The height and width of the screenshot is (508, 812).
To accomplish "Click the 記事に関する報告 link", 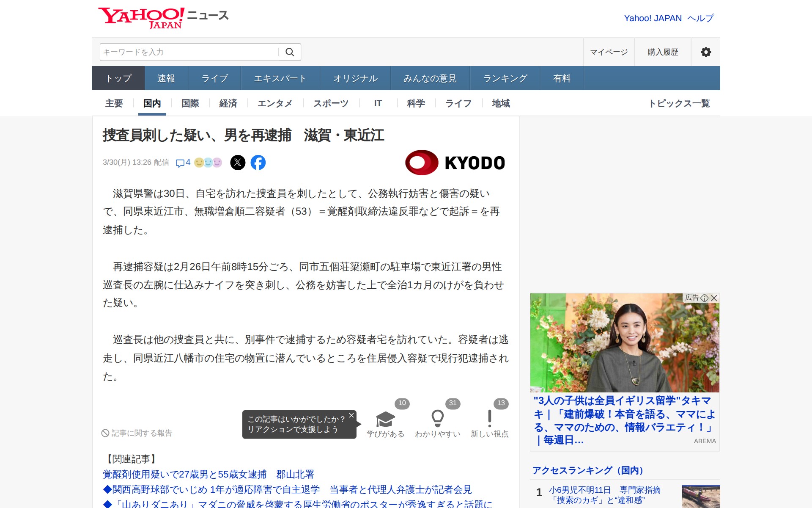I will click(x=137, y=433).
